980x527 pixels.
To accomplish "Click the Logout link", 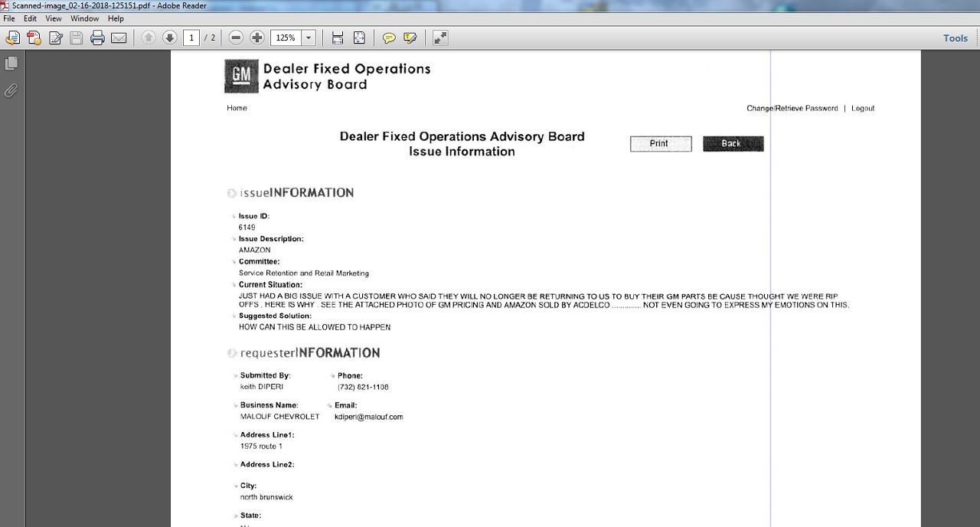I will 863,109.
